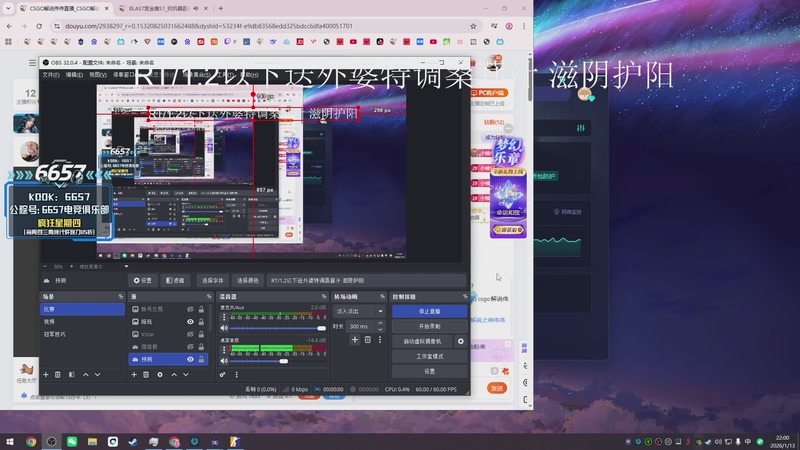
Task: Toggle lock on the selected bottom source
Action: pyautogui.click(x=202, y=360)
